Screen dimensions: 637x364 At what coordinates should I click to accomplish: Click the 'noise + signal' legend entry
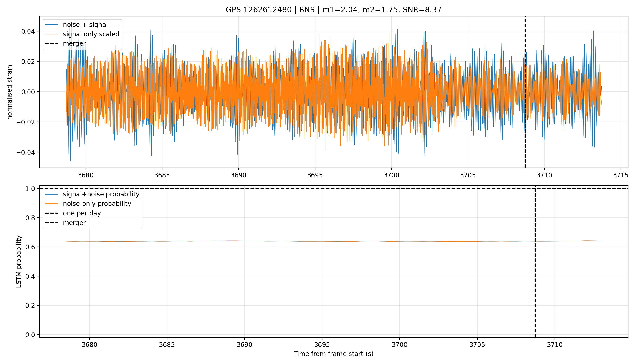click(x=76, y=25)
